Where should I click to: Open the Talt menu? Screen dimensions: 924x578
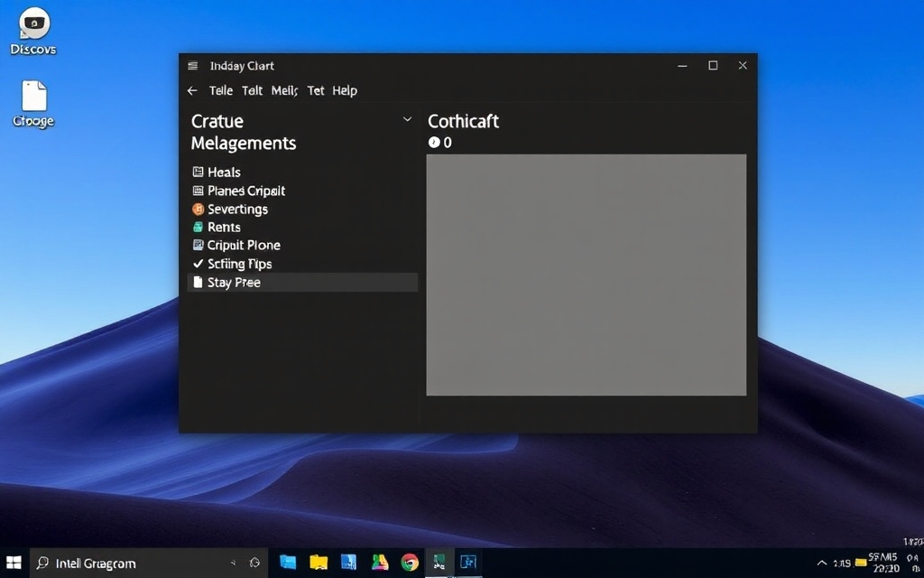[253, 91]
